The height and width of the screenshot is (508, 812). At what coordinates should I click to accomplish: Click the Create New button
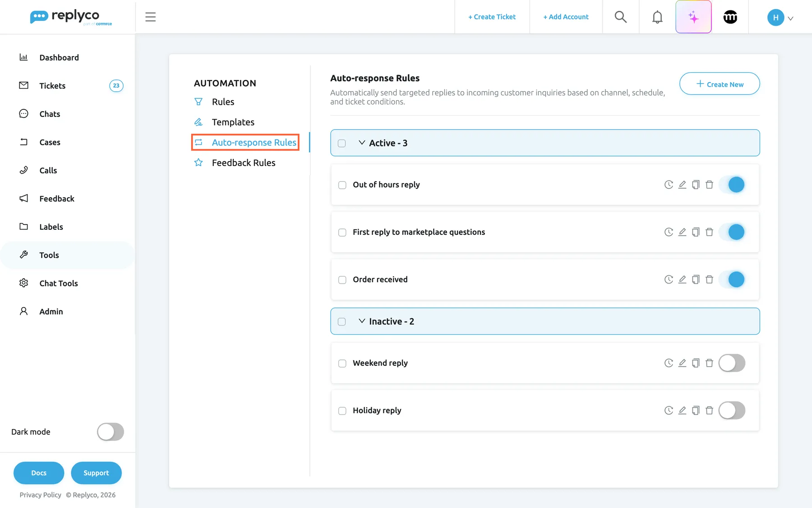point(720,84)
